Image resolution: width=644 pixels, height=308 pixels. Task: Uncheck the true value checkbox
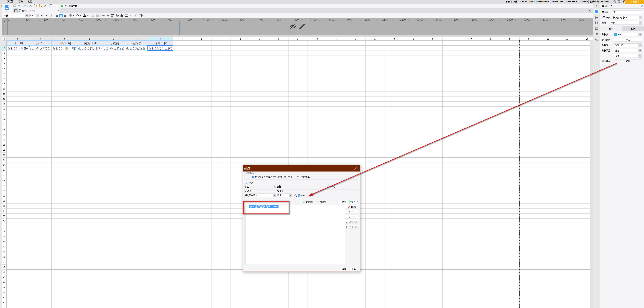(299, 195)
